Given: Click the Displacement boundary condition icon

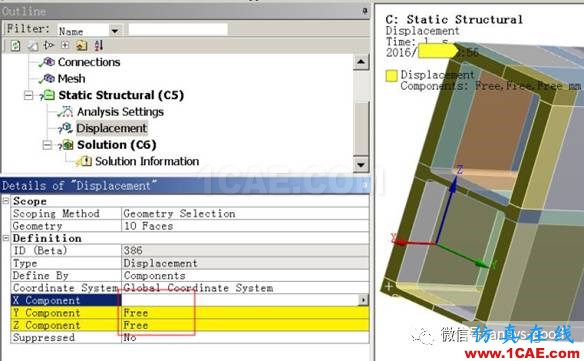Looking at the screenshot, I should coord(67,128).
